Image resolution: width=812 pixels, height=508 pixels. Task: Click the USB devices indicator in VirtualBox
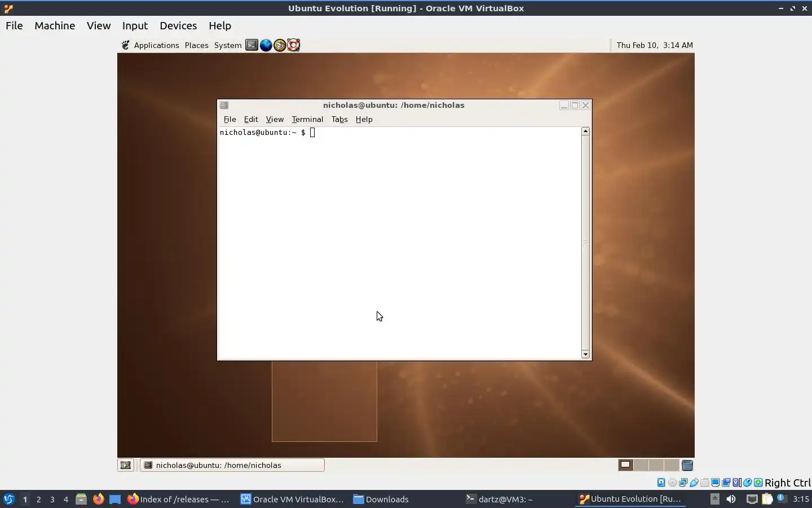(x=694, y=483)
